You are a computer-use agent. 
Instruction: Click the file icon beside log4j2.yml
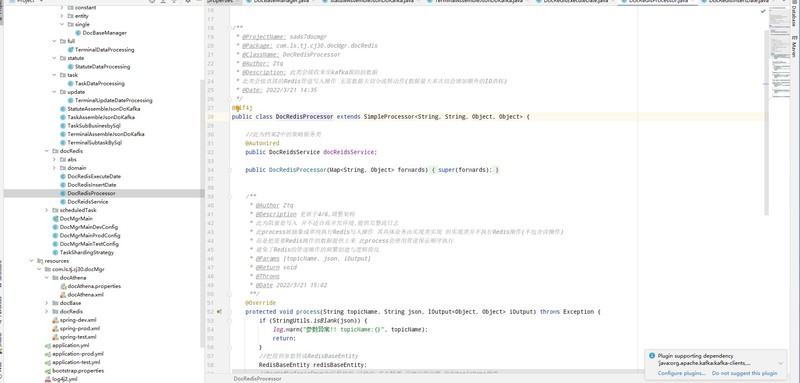tap(48, 379)
